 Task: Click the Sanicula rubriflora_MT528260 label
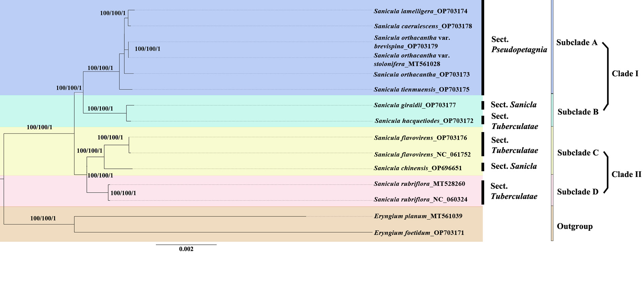(x=419, y=184)
